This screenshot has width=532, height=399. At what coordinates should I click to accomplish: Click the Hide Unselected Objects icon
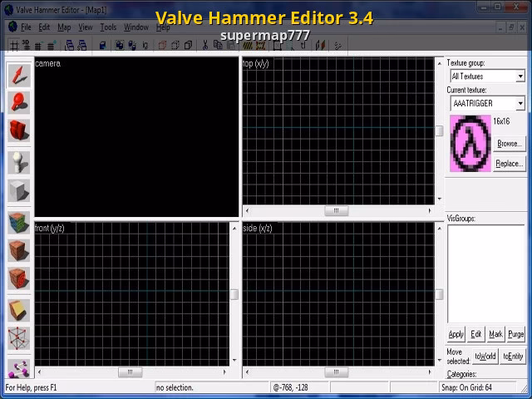coord(175,45)
